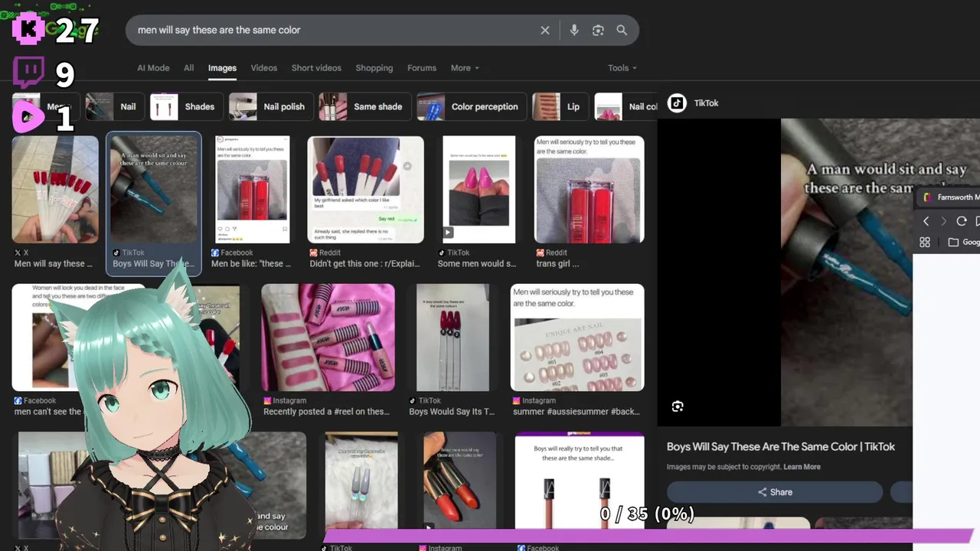This screenshot has height=551, width=980.
Task: Open the Facebook red lipsticks thumbnail
Action: [x=252, y=190]
